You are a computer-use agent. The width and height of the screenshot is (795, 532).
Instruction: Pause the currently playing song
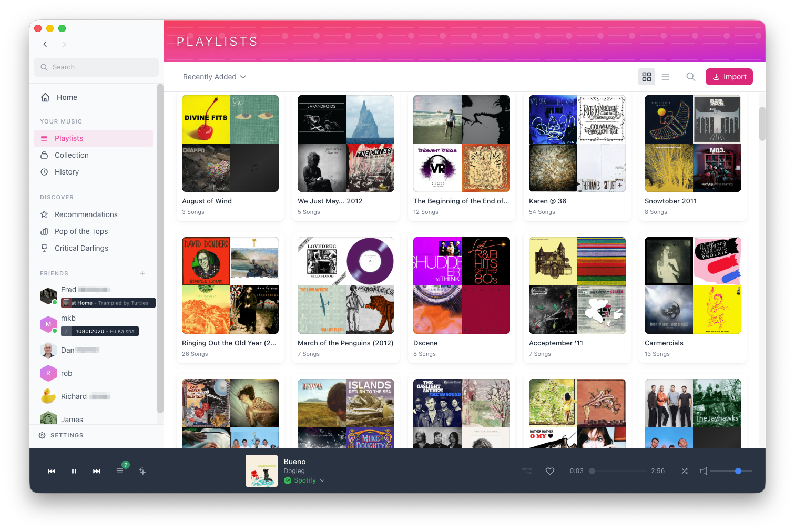coord(74,471)
